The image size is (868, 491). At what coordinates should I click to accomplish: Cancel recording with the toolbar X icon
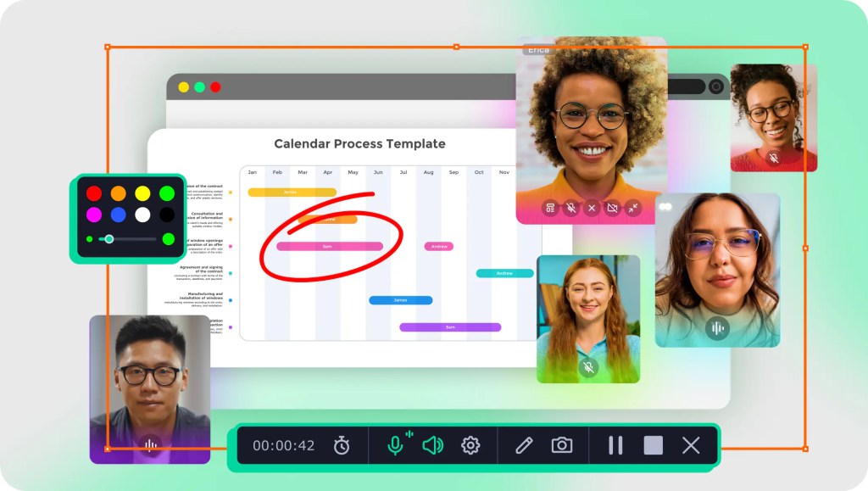(691, 445)
